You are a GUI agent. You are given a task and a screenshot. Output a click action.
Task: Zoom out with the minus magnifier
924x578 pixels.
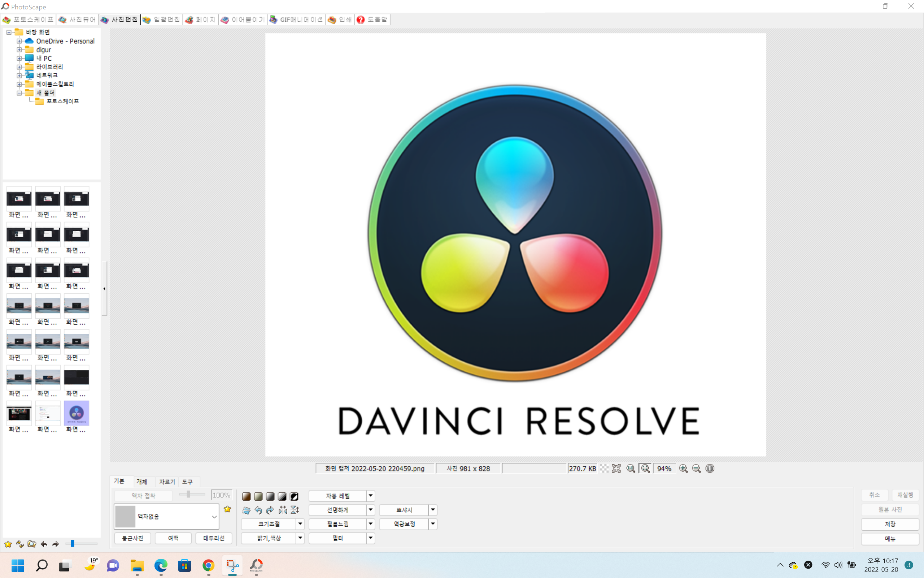(x=697, y=468)
